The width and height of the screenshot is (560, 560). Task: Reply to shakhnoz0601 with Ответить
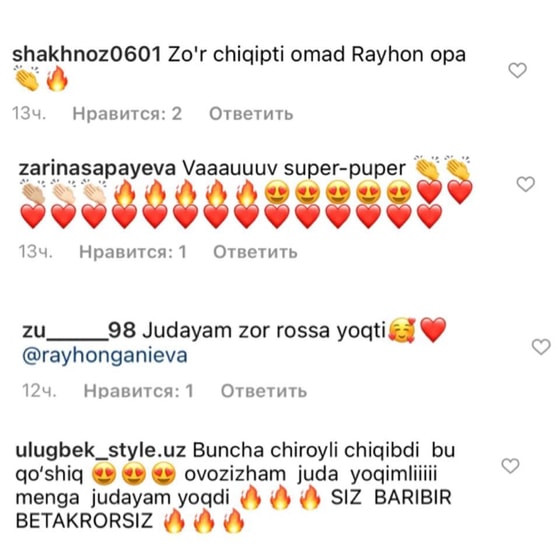coord(251,114)
